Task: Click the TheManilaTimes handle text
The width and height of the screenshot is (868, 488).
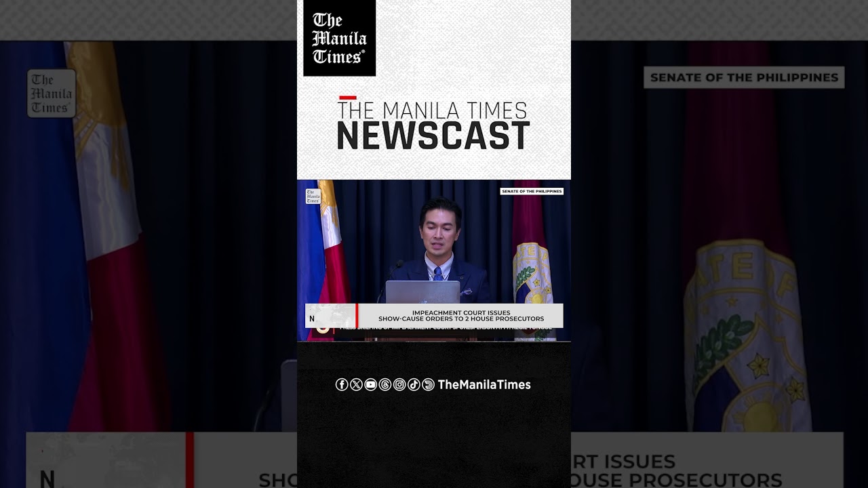Action: click(x=484, y=385)
